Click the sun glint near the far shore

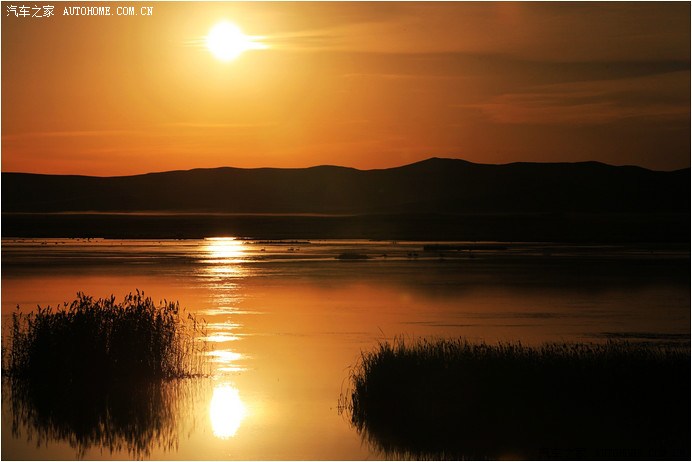click(225, 244)
